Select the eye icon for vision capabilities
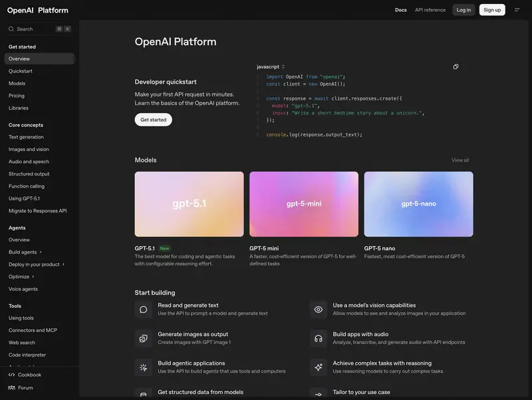The image size is (532, 400). click(317, 308)
